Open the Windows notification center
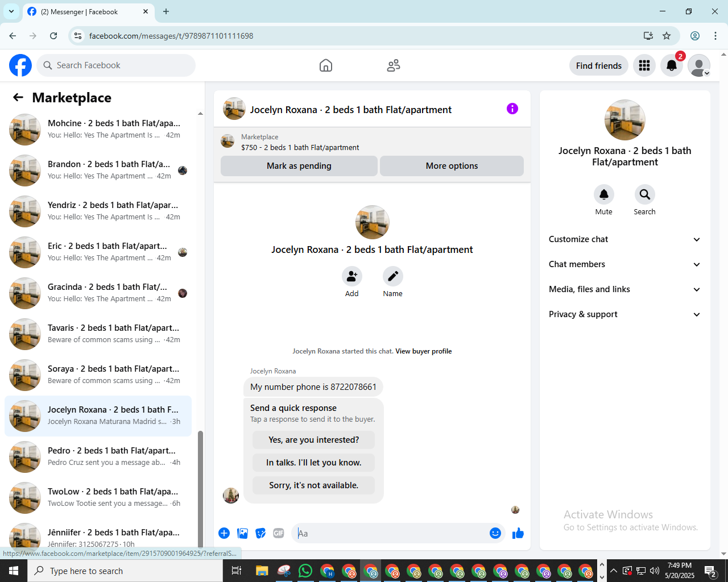 coord(710,571)
